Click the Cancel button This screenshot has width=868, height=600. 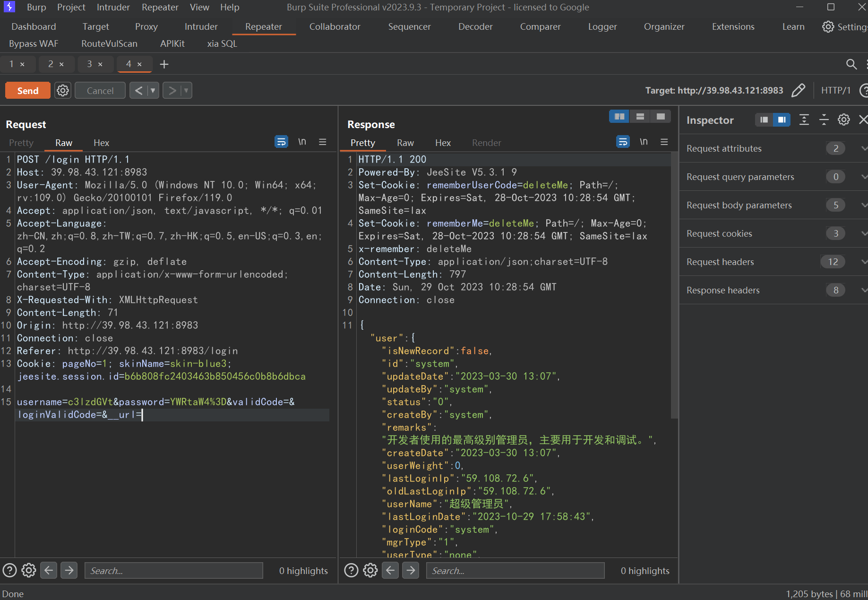pos(100,90)
